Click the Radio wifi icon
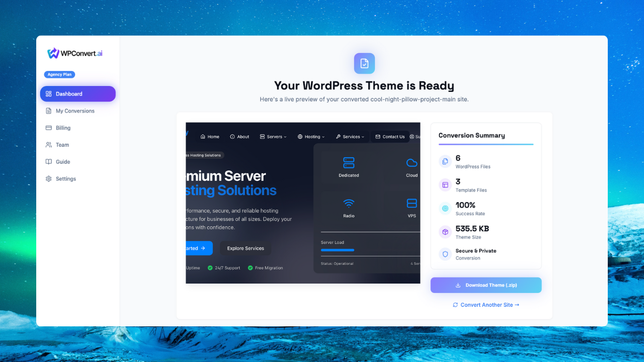Image resolution: width=644 pixels, height=362 pixels. point(349,203)
